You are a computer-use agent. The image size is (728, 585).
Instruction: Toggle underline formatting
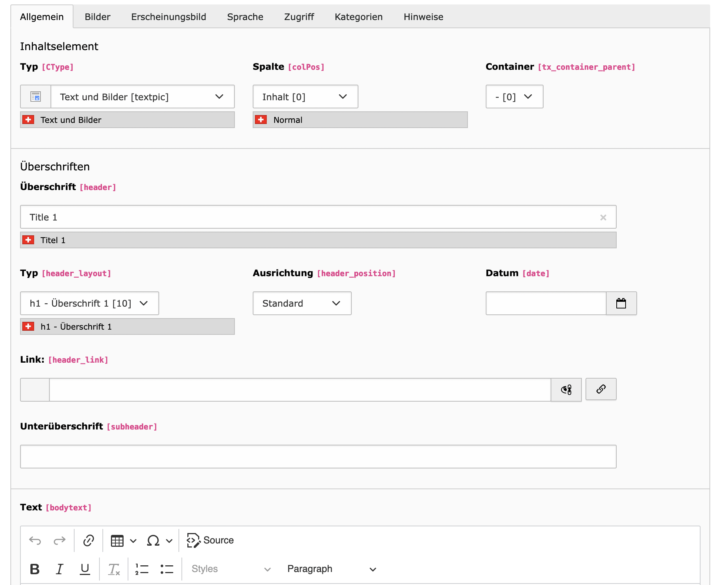click(85, 569)
